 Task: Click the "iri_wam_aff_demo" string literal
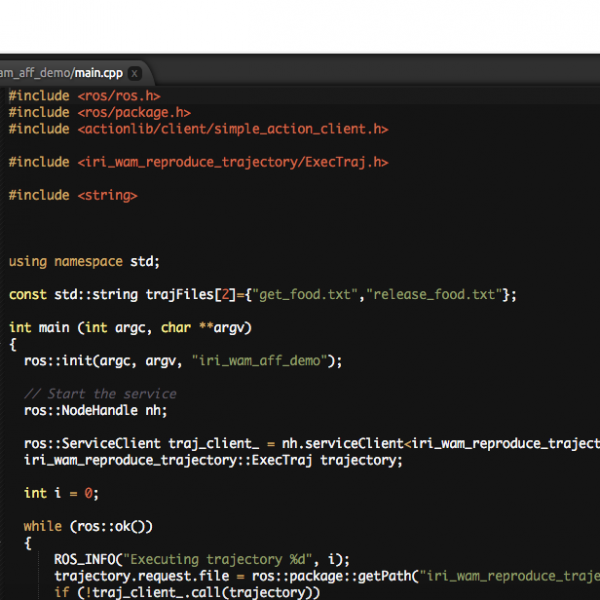pyautogui.click(x=259, y=361)
